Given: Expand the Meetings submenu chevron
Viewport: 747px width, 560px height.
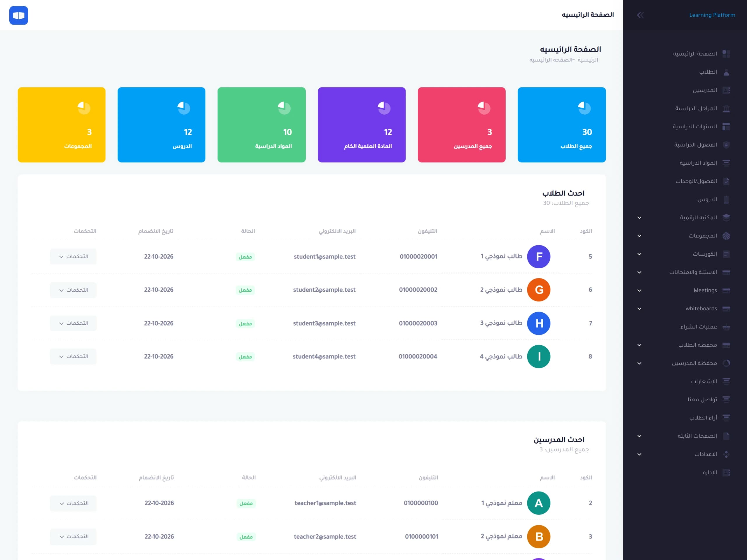Looking at the screenshot, I should [639, 290].
